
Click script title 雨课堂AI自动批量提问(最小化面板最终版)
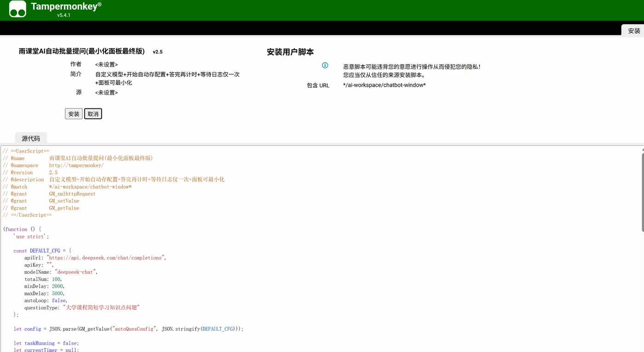[x=82, y=51]
